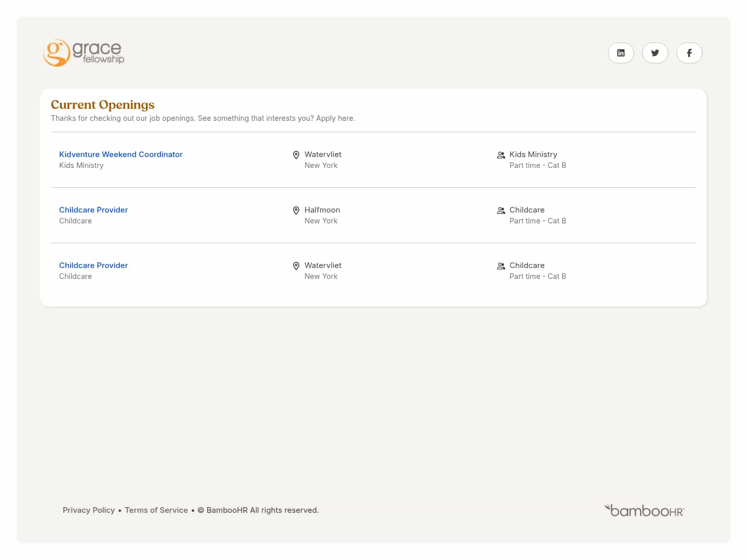Viewport: 747px width, 560px height.
Task: Click the Current Openings heading
Action: [x=103, y=105]
